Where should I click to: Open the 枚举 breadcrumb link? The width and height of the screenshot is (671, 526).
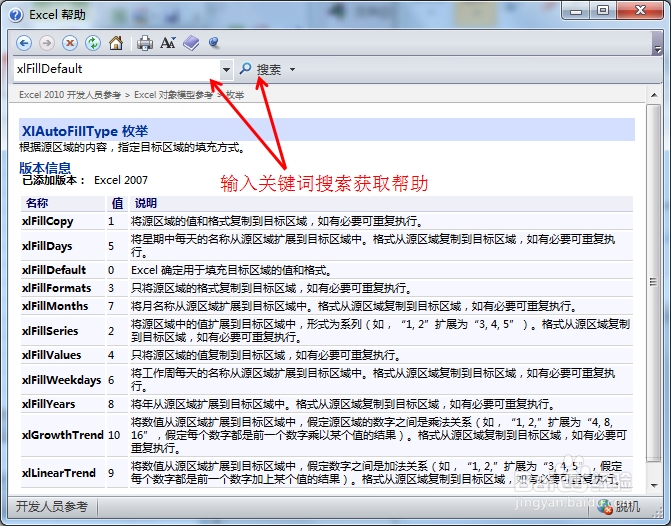[x=235, y=95]
